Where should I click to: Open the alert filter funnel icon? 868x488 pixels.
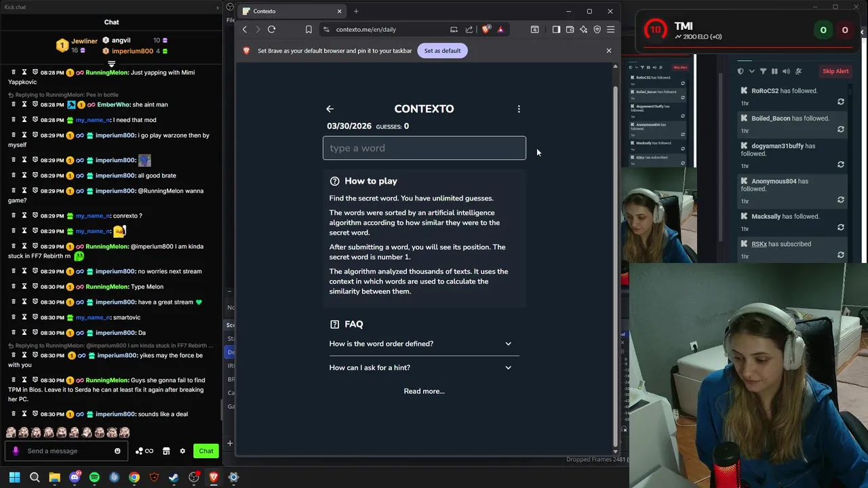(763, 71)
